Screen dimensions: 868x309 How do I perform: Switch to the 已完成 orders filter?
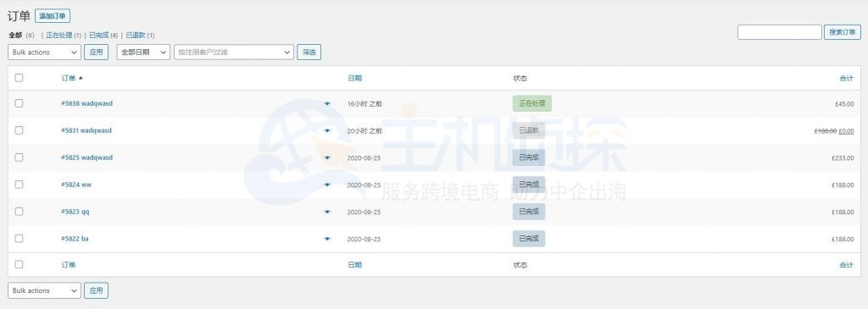click(x=99, y=36)
